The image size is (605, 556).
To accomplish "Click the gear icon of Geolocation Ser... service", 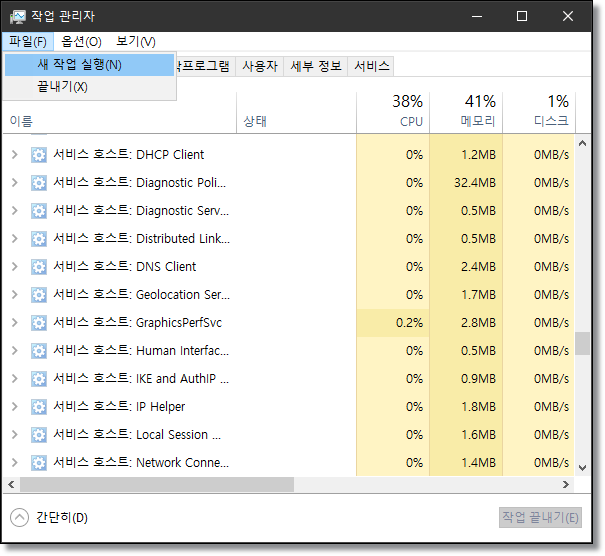I will click(39, 295).
